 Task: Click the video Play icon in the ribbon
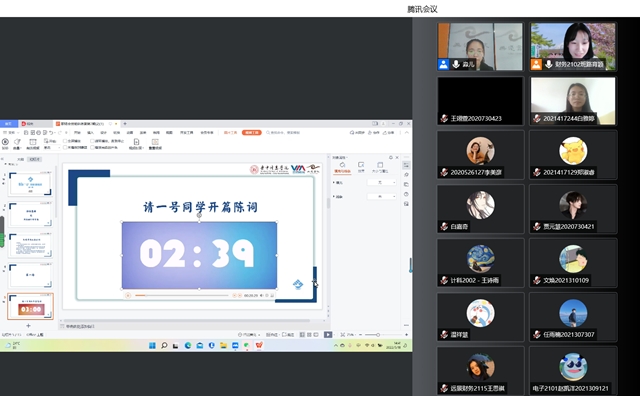[5, 142]
